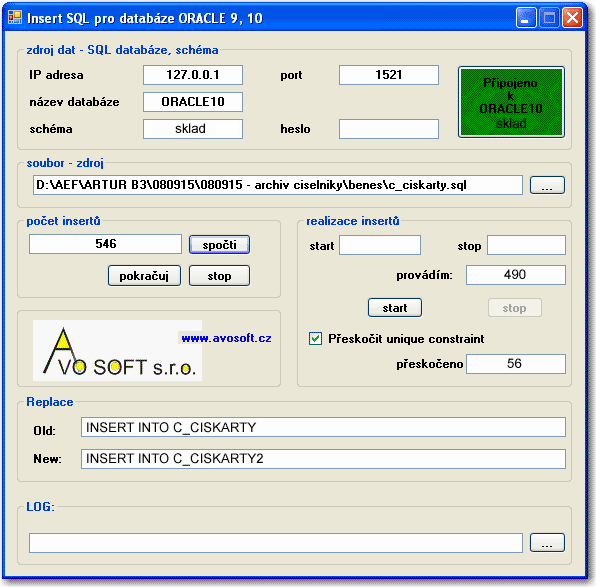Click the heslo label
This screenshot has height=587, width=596.
click(295, 129)
